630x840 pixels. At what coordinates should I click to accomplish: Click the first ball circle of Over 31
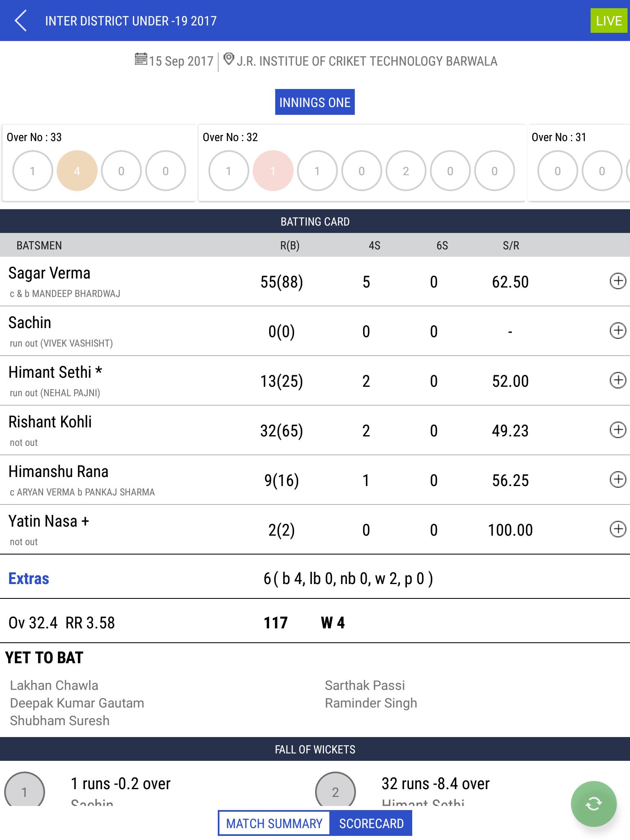pyautogui.click(x=558, y=171)
